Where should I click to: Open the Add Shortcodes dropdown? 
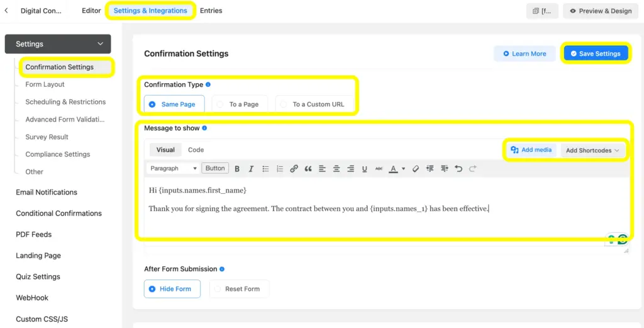(x=592, y=150)
